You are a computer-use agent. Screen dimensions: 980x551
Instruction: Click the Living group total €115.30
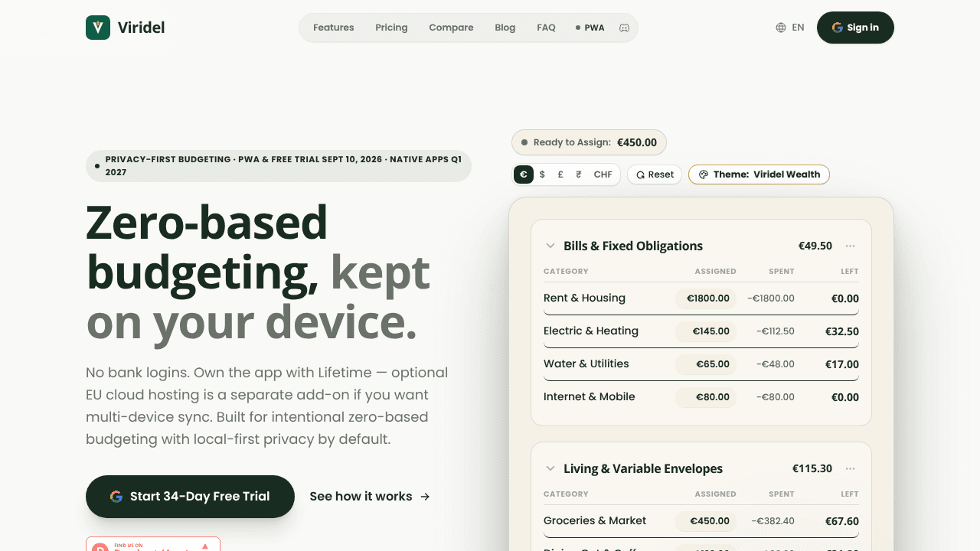tap(812, 468)
